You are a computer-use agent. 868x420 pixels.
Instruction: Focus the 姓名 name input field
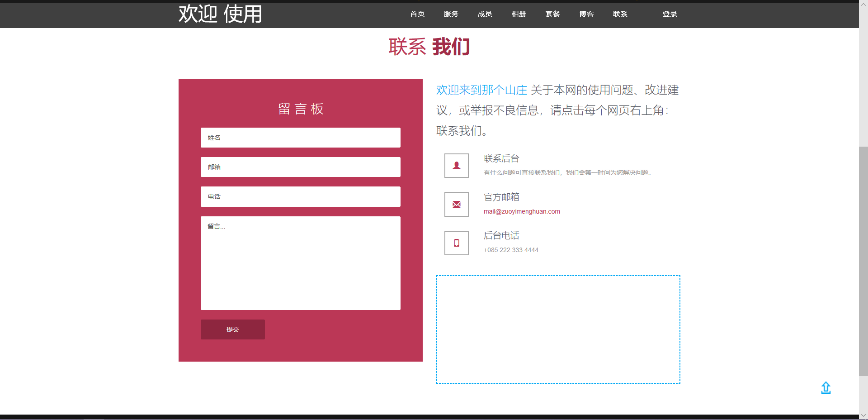[300, 138]
